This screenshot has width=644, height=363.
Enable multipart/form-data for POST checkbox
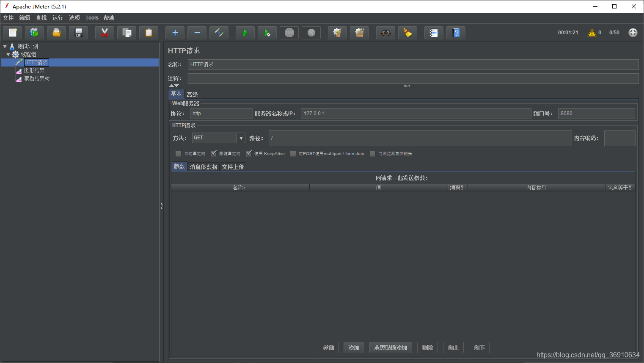click(x=293, y=153)
